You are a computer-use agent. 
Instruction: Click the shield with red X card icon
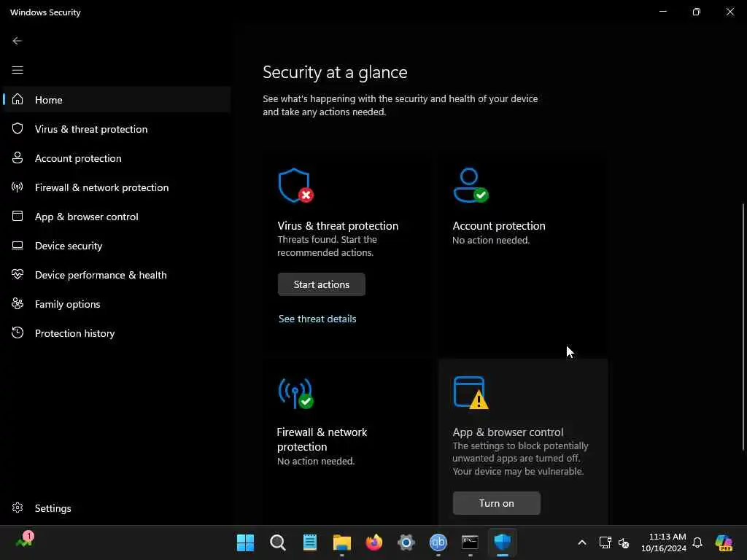(x=296, y=185)
